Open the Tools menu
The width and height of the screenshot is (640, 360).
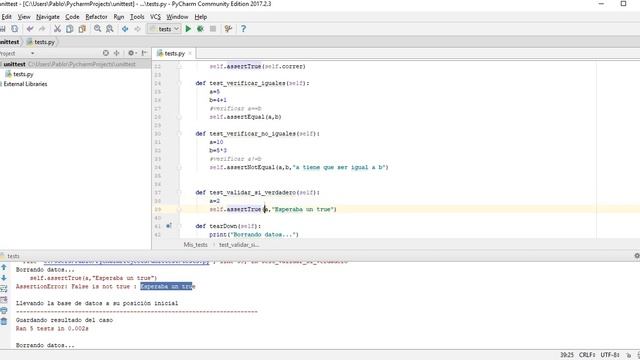click(137, 17)
